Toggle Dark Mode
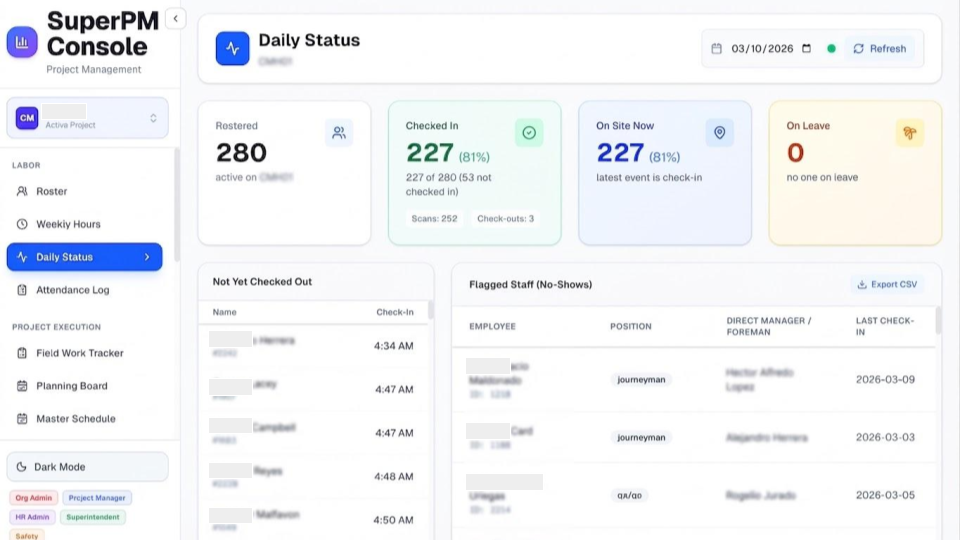960x540 pixels. click(x=88, y=467)
